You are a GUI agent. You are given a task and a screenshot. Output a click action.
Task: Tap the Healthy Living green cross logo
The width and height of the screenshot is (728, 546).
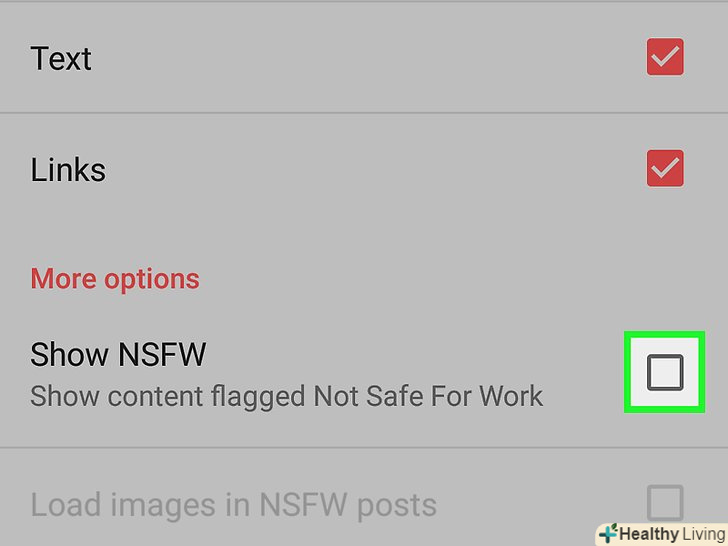point(608,533)
